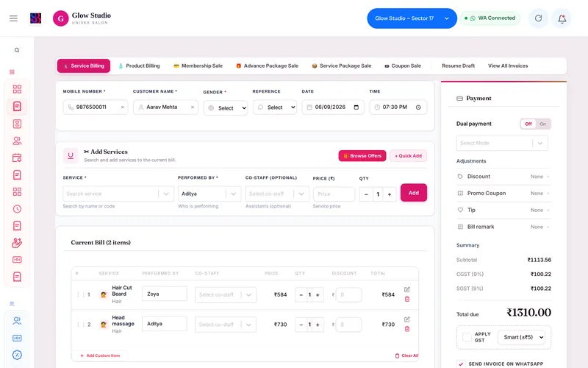Delete the Hair Cut Beard row
Screen dimensions: 588x368
407,299
